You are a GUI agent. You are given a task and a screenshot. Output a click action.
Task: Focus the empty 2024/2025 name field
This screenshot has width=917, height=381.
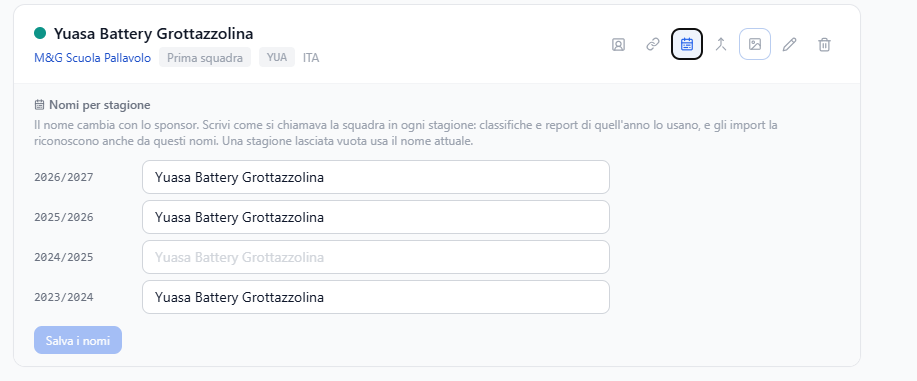click(376, 257)
